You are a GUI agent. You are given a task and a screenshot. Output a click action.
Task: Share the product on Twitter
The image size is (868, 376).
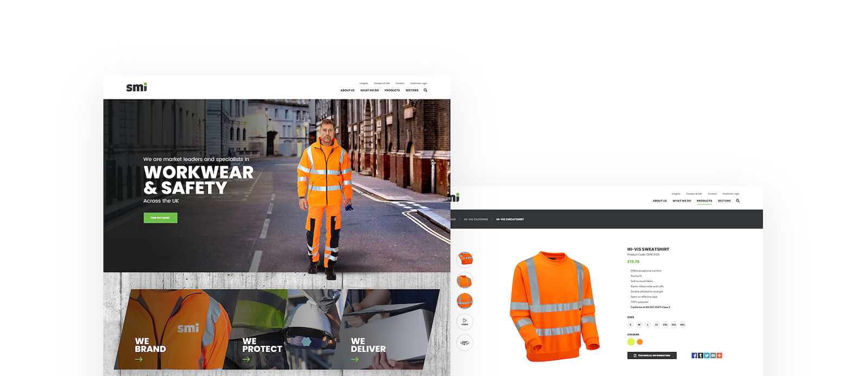[707, 355]
